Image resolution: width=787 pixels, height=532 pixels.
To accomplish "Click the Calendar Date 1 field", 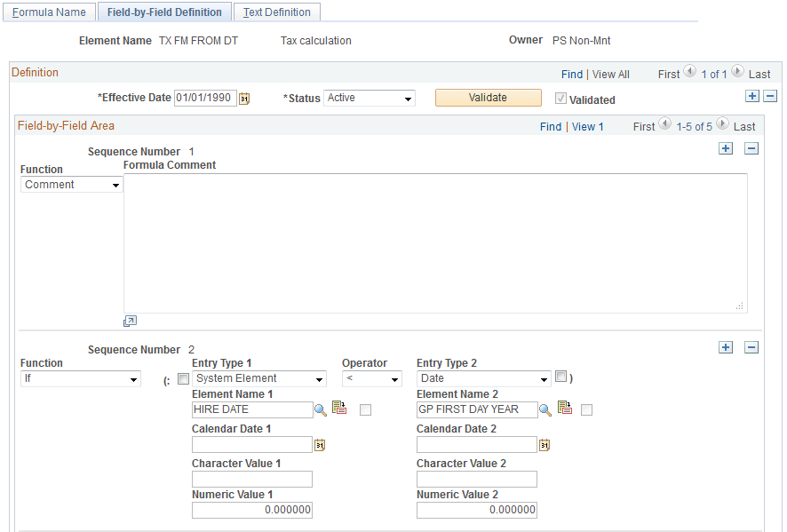I will tap(252, 444).
